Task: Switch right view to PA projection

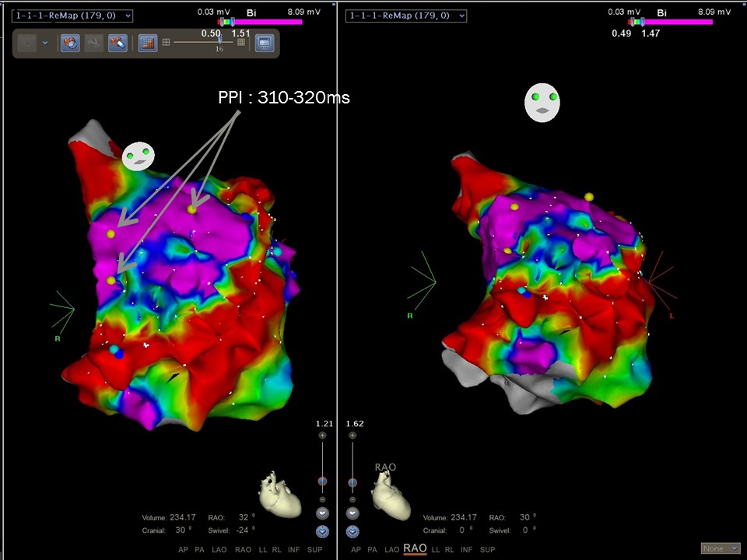Action: coord(372,550)
